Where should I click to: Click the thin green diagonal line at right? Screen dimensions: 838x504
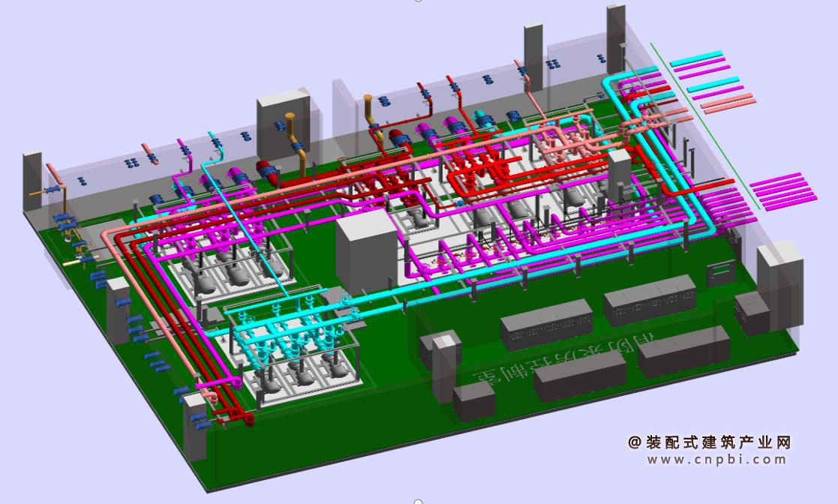[x=705, y=127]
